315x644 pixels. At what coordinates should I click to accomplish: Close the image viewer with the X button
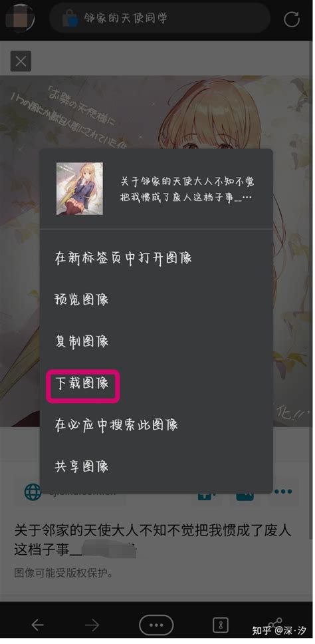point(21,61)
